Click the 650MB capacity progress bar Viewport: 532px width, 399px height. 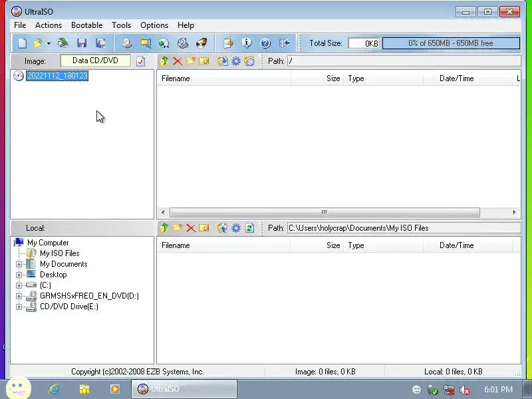coord(451,43)
